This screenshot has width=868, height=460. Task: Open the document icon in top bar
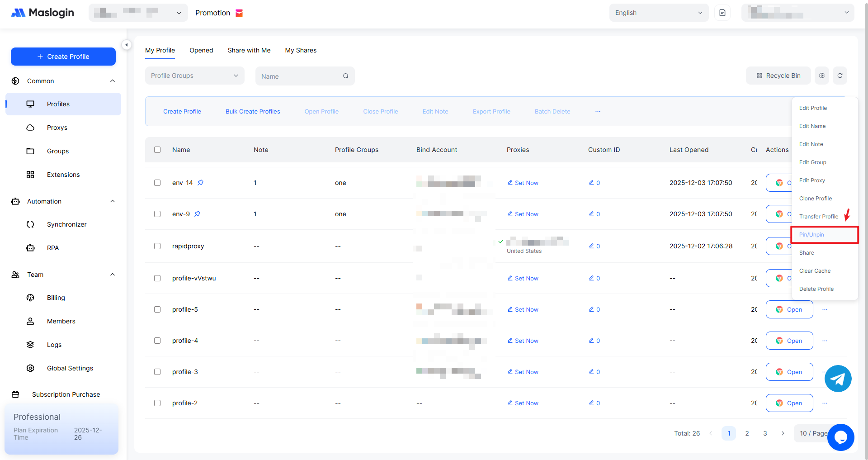[722, 13]
